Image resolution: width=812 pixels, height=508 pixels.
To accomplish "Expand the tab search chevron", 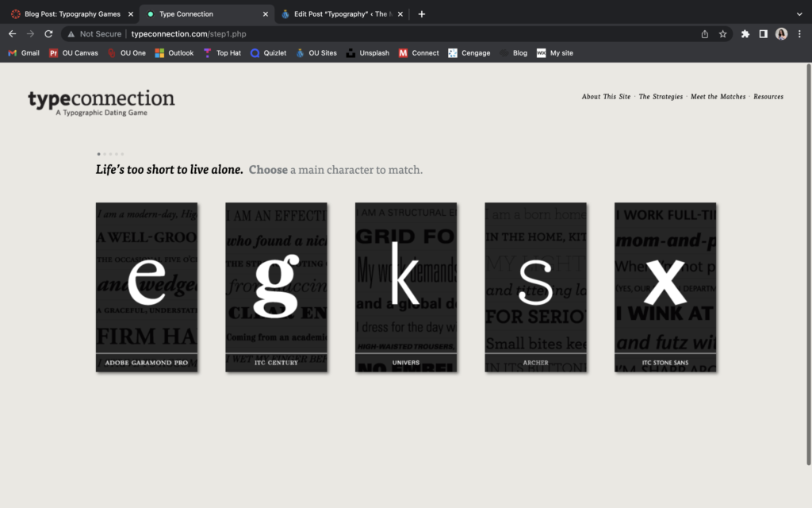I will pyautogui.click(x=799, y=14).
